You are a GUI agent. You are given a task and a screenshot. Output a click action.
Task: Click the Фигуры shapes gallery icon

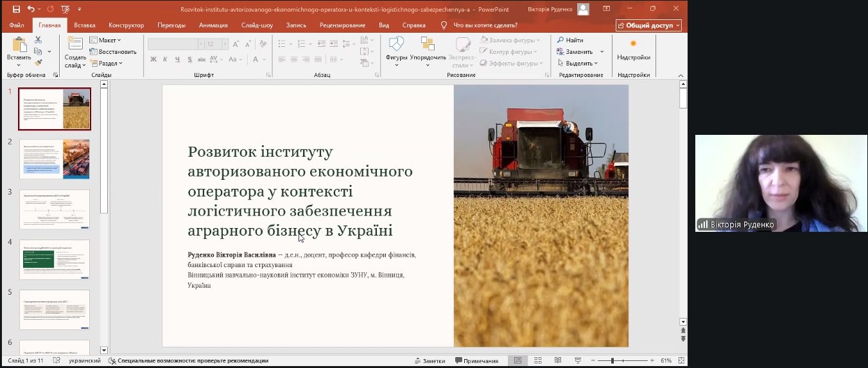tap(396, 44)
